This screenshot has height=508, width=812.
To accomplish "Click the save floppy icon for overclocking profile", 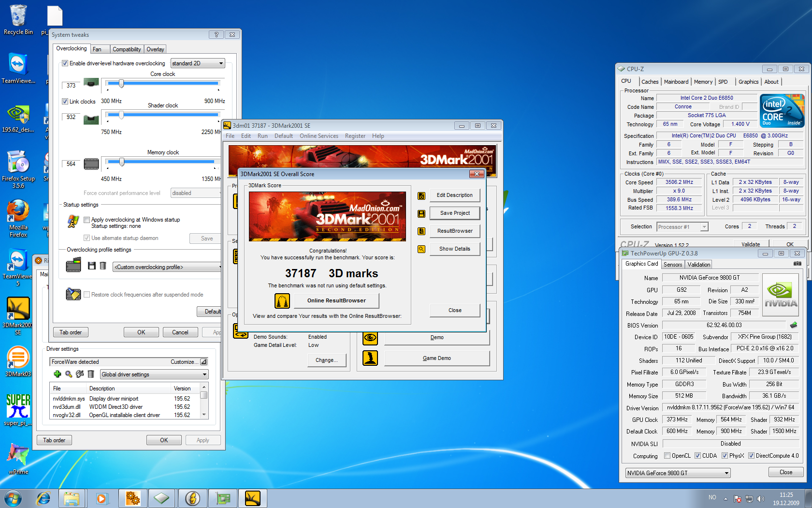I will [92, 266].
